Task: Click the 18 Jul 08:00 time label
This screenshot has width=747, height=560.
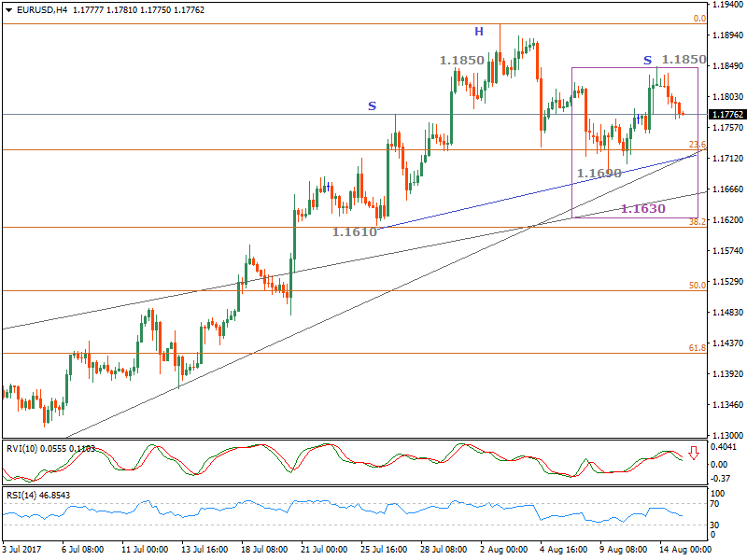Action: pyautogui.click(x=264, y=550)
